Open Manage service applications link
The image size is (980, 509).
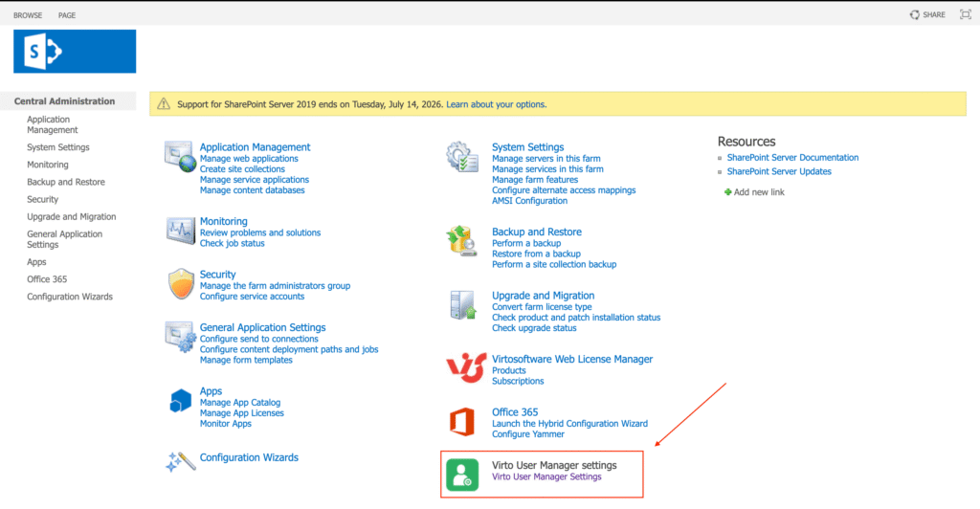(x=255, y=180)
